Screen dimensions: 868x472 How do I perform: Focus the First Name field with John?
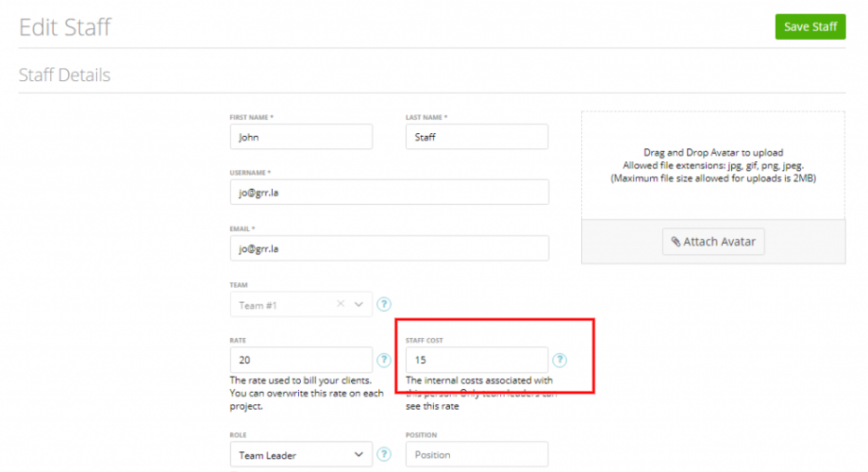pyautogui.click(x=301, y=137)
